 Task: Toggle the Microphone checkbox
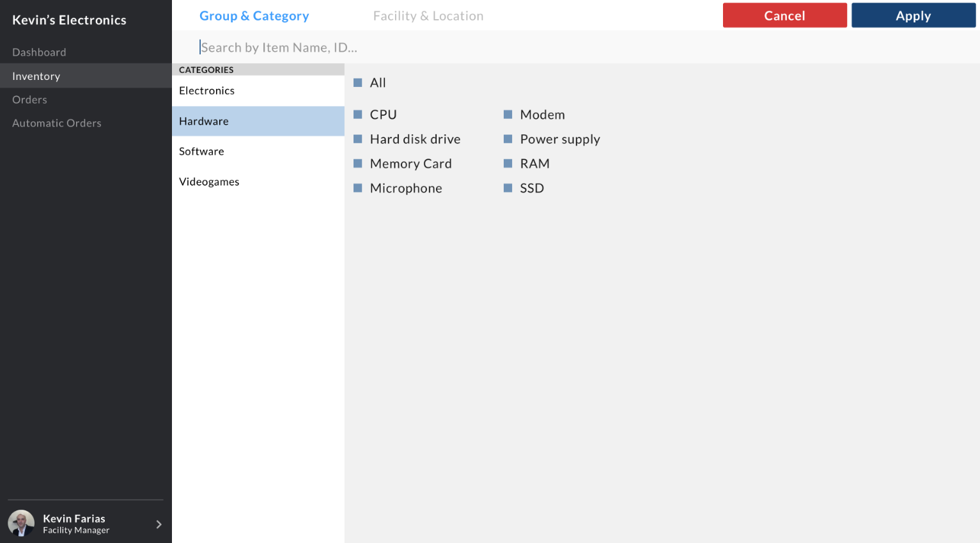point(358,188)
